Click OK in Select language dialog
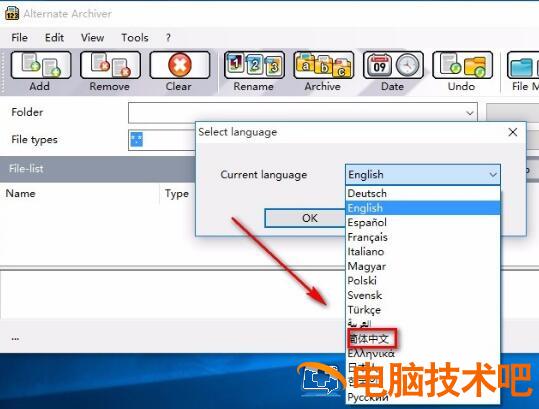Screen dimensions: 539x409 [x=305, y=218]
